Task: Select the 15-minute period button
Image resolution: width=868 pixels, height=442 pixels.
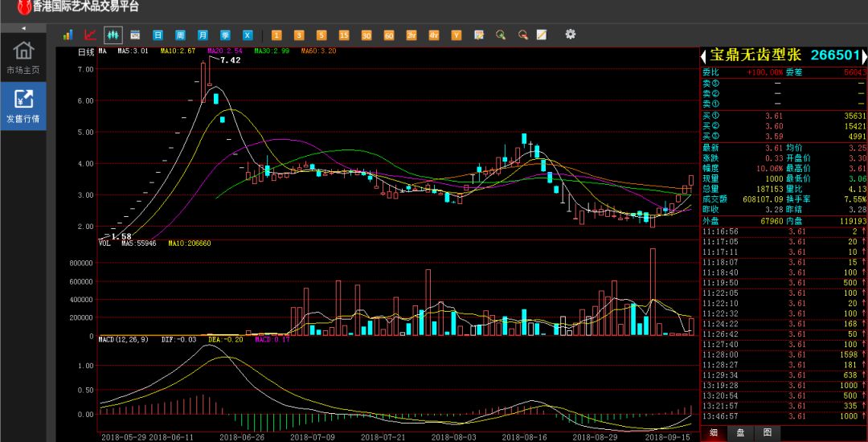Action: point(344,35)
